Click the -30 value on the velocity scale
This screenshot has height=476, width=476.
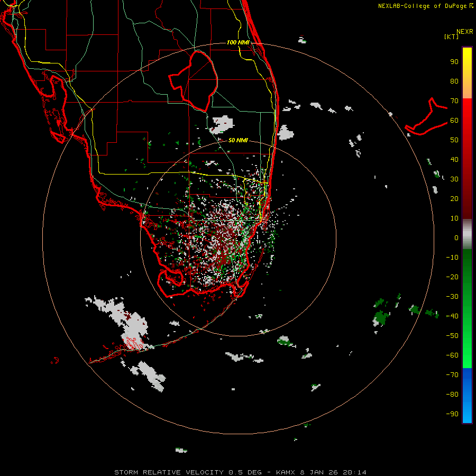pos(452,297)
